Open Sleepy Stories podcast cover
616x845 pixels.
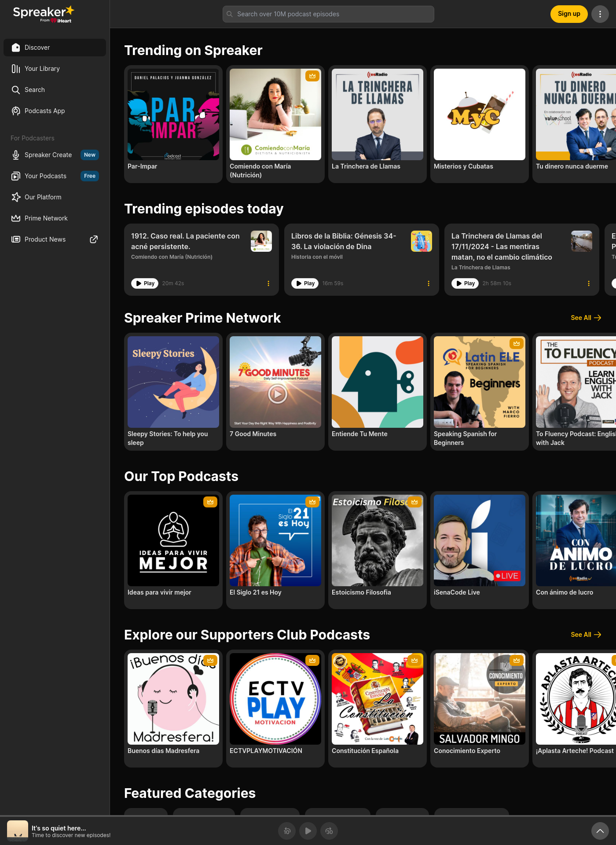point(173,382)
